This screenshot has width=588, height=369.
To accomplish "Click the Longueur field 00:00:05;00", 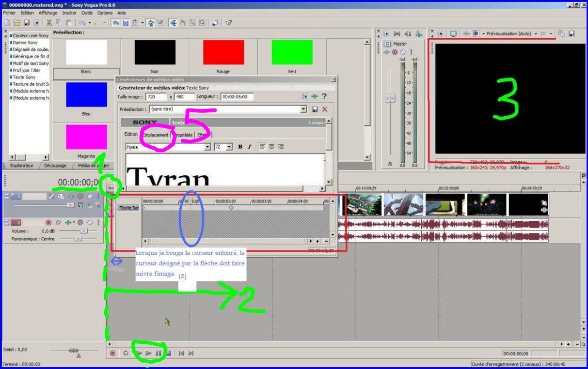I will tap(237, 96).
